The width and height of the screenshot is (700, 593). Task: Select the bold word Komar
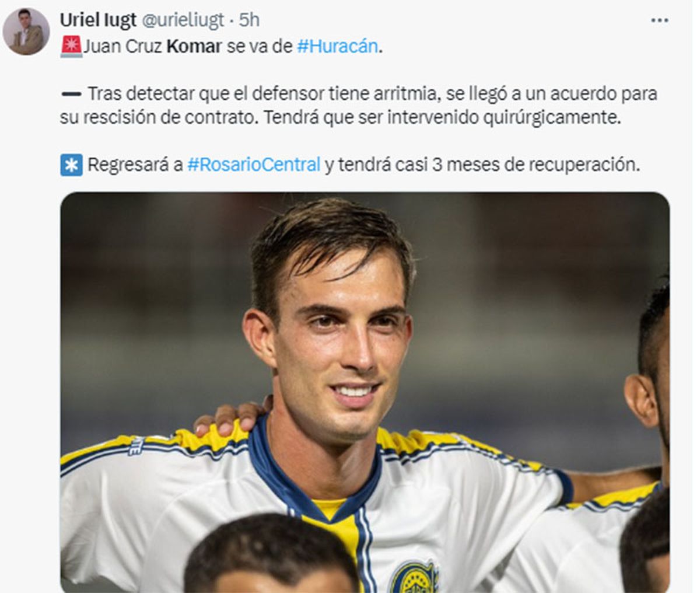point(194,46)
